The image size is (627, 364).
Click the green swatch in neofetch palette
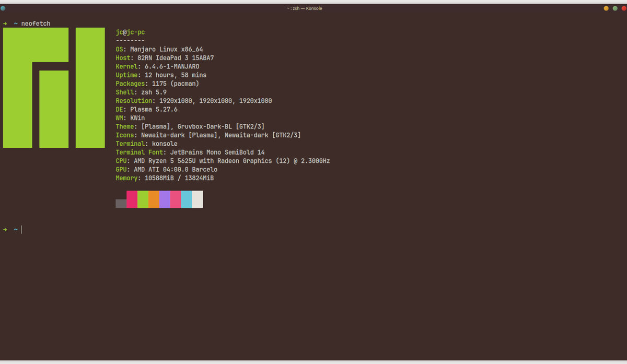[143, 199]
